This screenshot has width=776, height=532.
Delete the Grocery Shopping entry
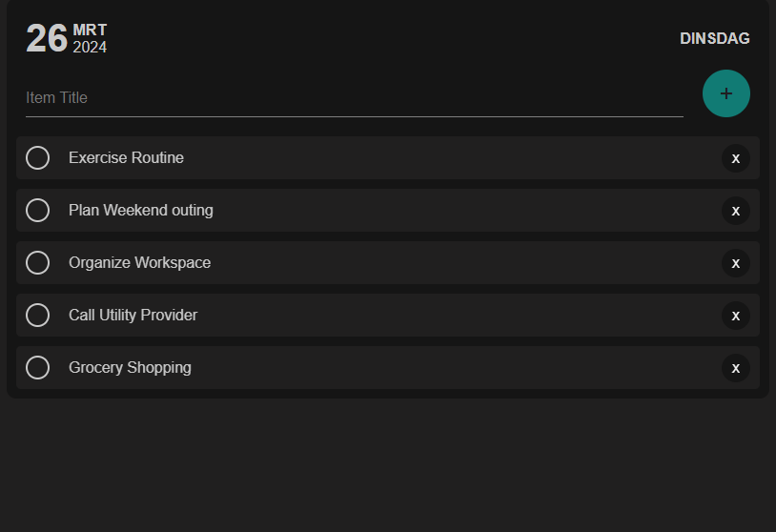[735, 368]
